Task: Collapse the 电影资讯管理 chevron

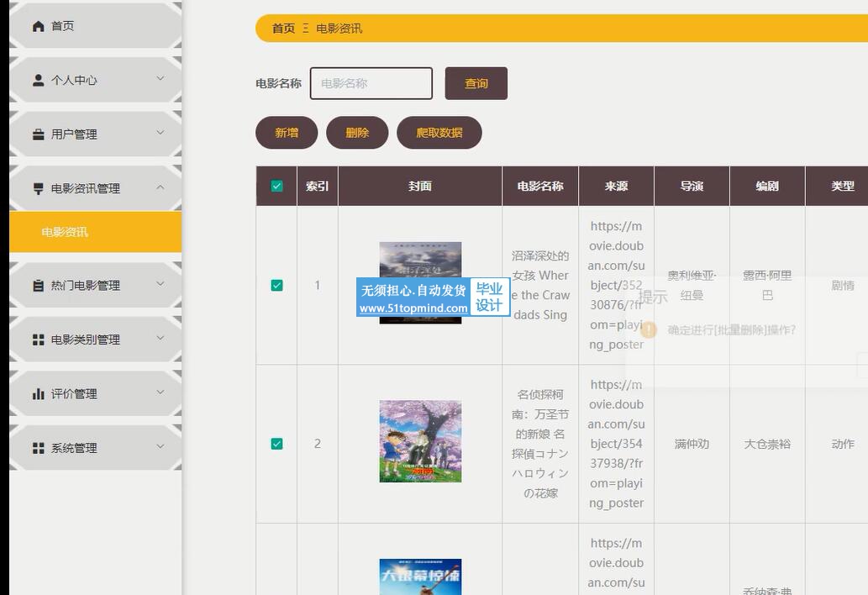Action: (160, 187)
